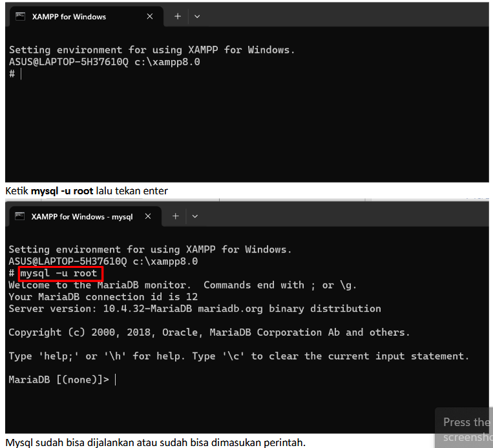Place cursor at the "MariaDB [(none)]>" prompt
493x448 pixels.
point(115,380)
